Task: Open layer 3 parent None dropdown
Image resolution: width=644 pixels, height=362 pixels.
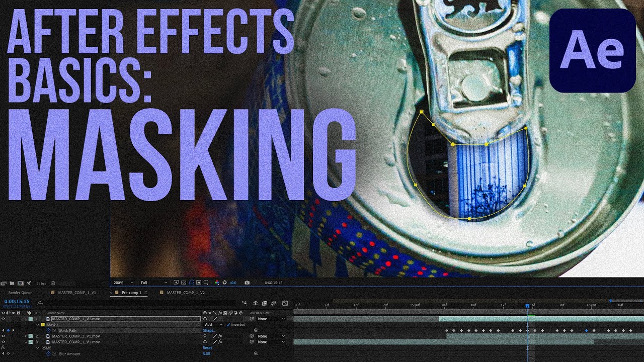Action: tap(272, 342)
